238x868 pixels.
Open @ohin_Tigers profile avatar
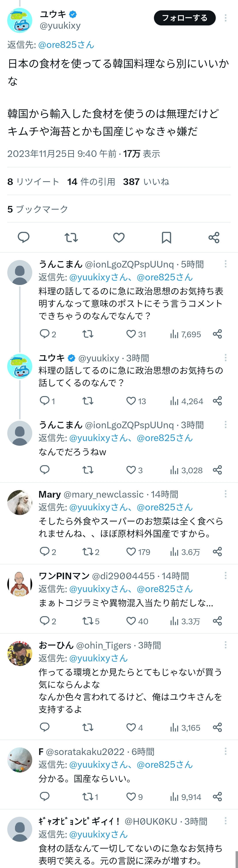pyautogui.click(x=20, y=654)
